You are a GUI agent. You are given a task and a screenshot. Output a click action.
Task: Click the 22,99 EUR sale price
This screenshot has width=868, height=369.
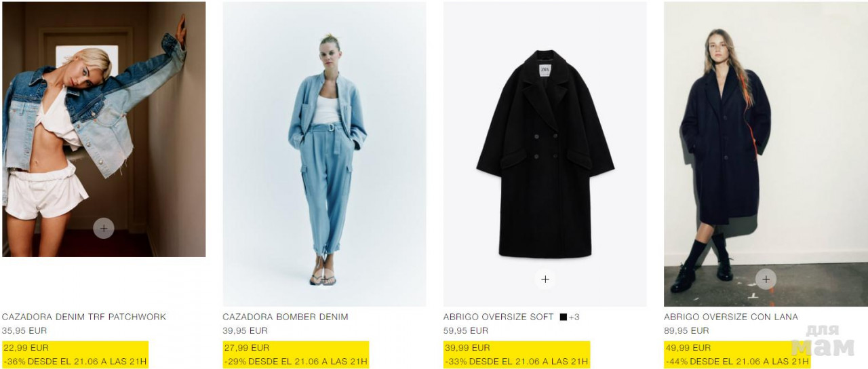[x=26, y=347]
